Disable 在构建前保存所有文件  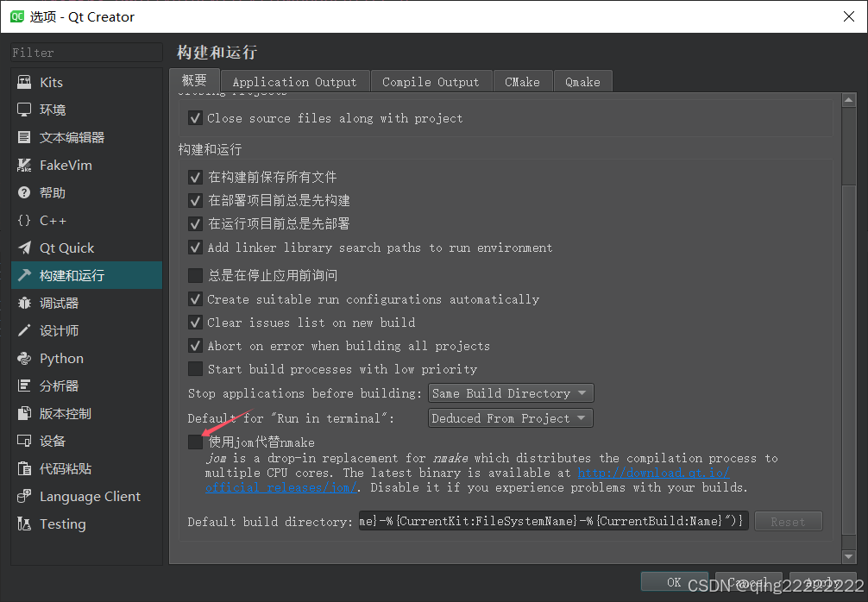[x=195, y=176]
